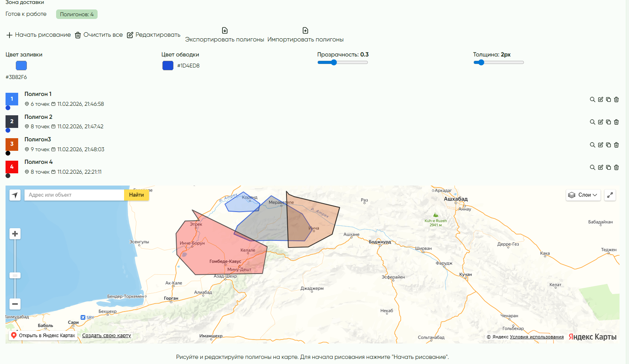Click the Прозрачность slider handle
This screenshot has width=629, height=364.
[334, 62]
